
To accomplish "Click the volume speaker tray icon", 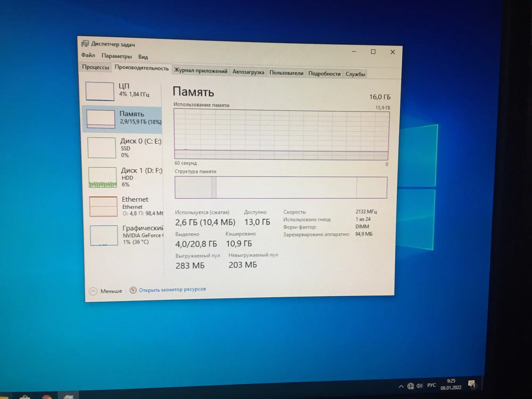I will pos(420,386).
